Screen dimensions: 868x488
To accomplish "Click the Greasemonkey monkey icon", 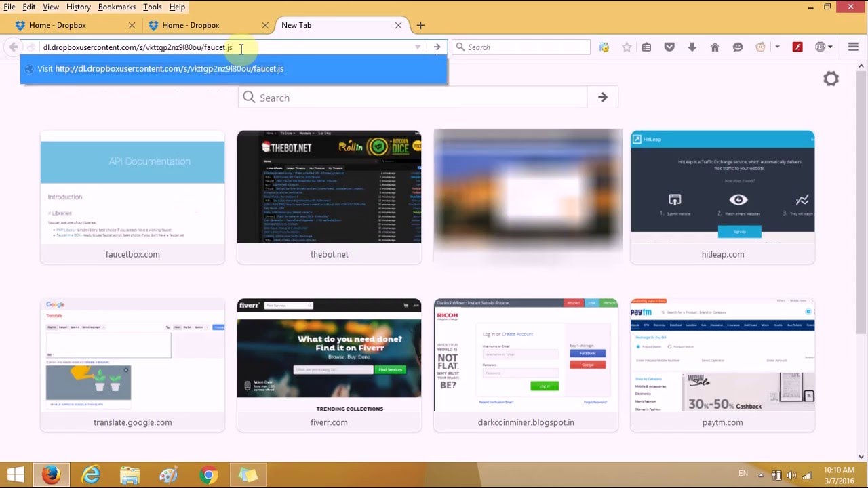I will click(760, 47).
